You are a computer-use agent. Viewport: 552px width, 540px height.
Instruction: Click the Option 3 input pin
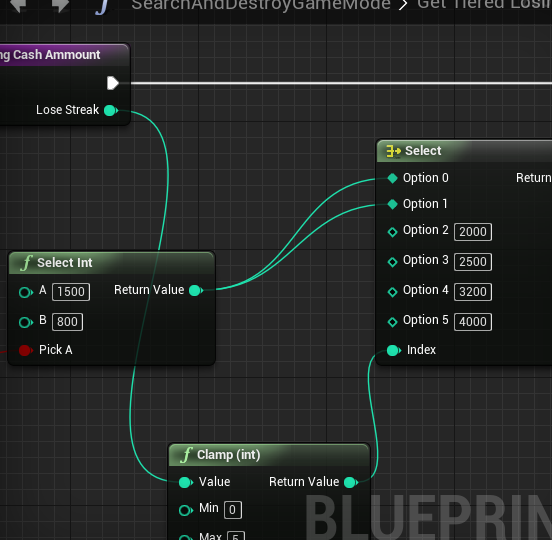click(x=392, y=262)
